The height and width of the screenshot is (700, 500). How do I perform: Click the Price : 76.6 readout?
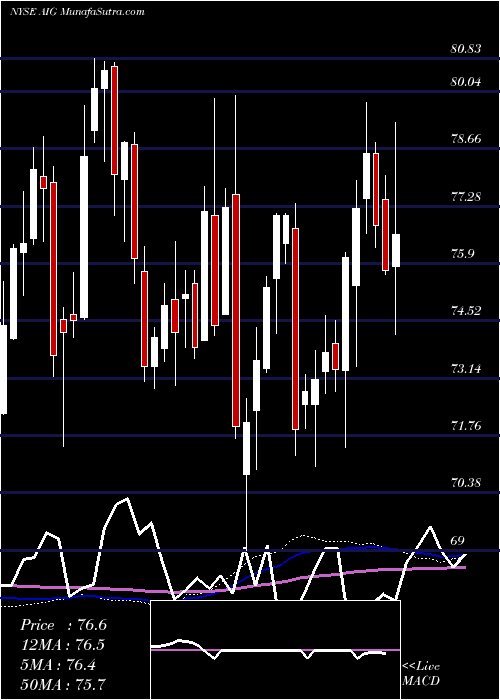(63, 625)
